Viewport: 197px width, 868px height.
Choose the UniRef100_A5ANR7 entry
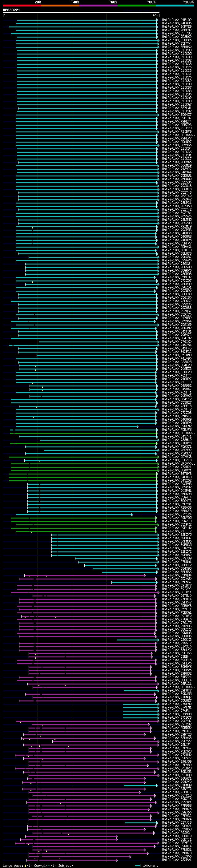tap(177, 142)
